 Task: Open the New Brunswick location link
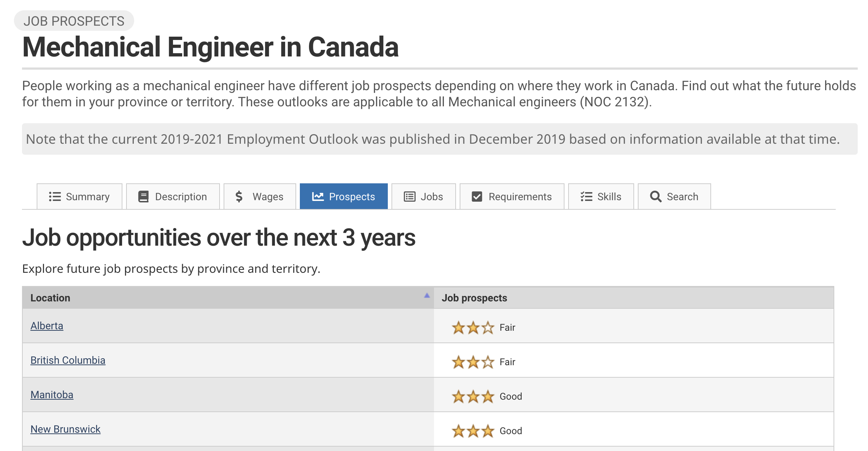pyautogui.click(x=64, y=429)
